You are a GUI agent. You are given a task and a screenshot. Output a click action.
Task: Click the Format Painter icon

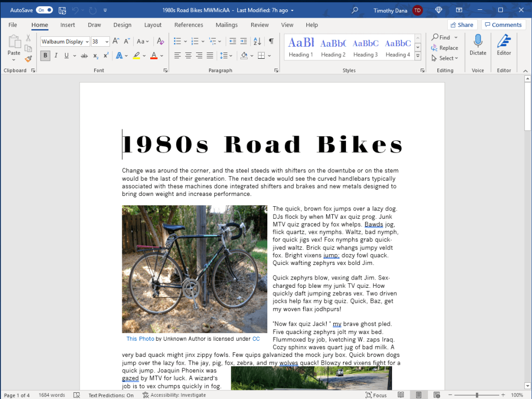(x=28, y=59)
